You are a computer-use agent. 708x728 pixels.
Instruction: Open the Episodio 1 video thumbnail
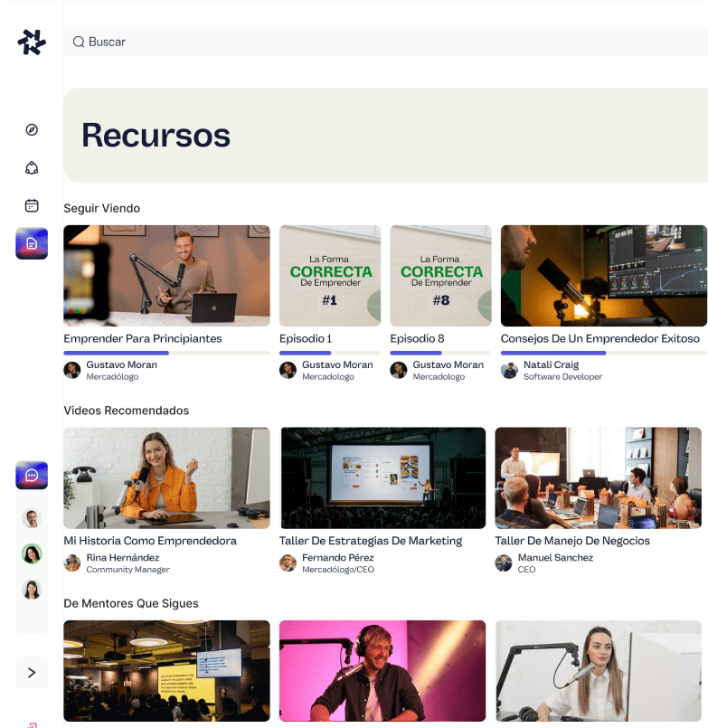pos(330,276)
